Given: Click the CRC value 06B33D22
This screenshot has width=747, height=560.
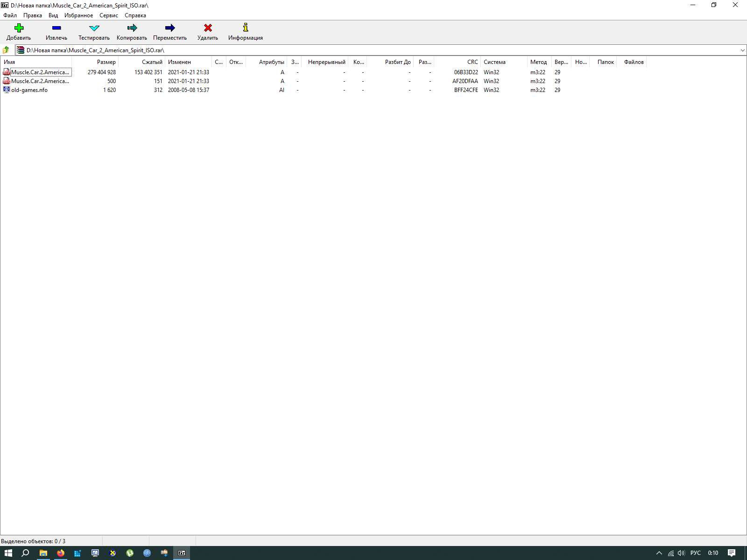Looking at the screenshot, I should (466, 72).
